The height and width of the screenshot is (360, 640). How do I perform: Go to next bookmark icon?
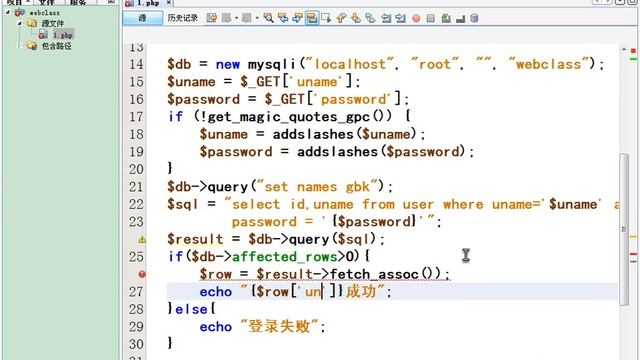click(x=356, y=18)
